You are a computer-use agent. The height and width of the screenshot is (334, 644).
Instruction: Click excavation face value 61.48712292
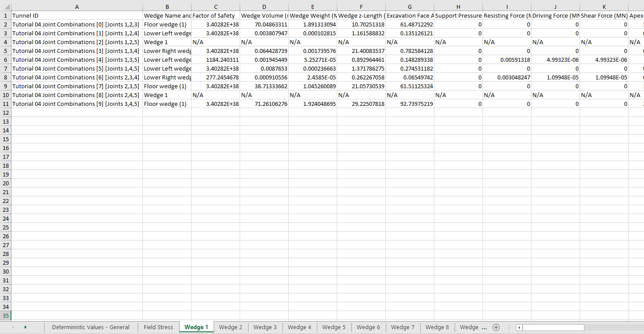(x=410, y=24)
